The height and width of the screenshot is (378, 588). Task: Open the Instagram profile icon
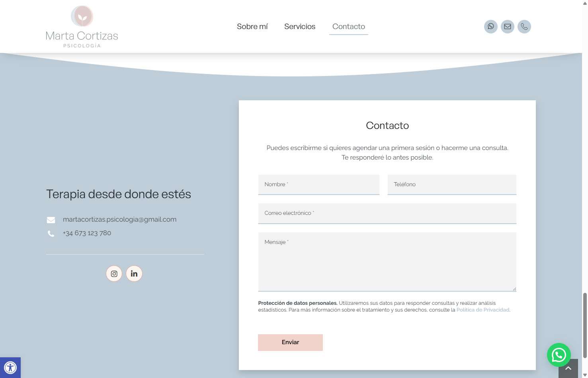coord(114,274)
